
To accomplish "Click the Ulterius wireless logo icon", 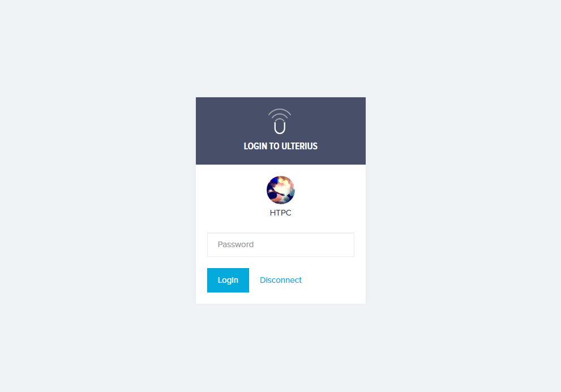I will click(x=280, y=121).
